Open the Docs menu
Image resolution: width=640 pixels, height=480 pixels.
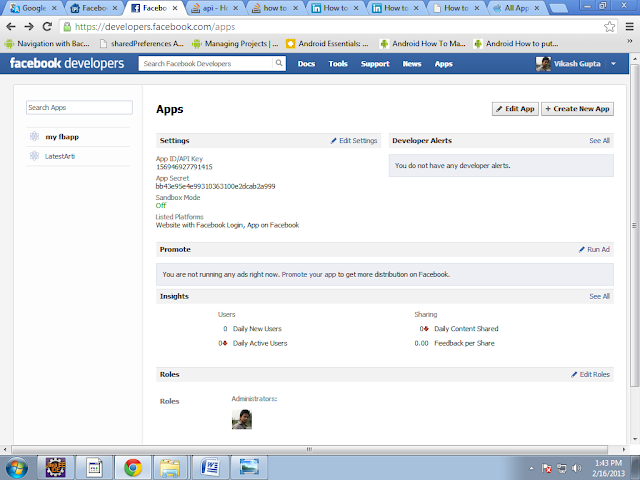click(306, 64)
